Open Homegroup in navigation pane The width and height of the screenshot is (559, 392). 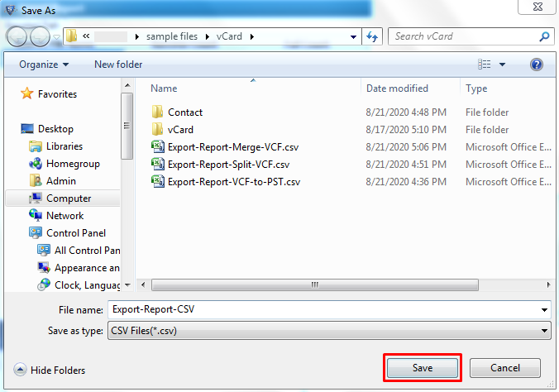tap(72, 164)
